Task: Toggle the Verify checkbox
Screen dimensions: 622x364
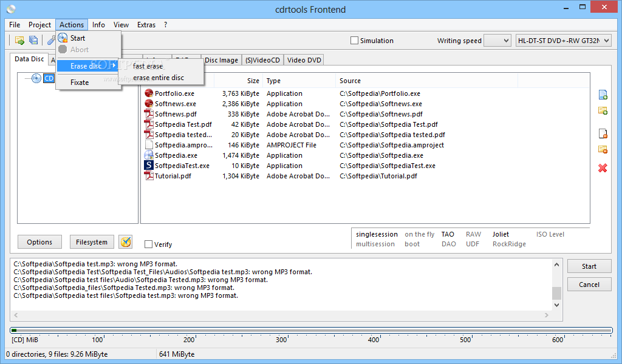Action: point(148,244)
